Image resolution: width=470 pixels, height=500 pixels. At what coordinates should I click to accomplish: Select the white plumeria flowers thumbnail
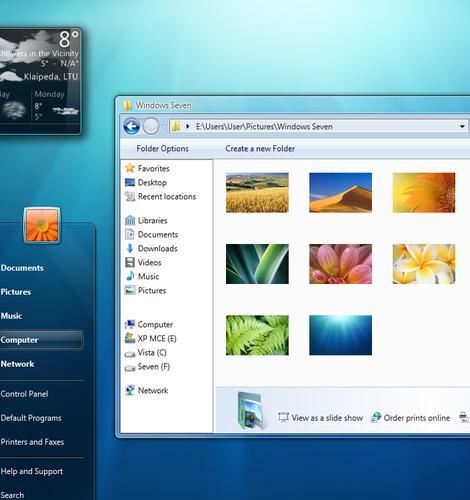pyautogui.click(x=424, y=264)
